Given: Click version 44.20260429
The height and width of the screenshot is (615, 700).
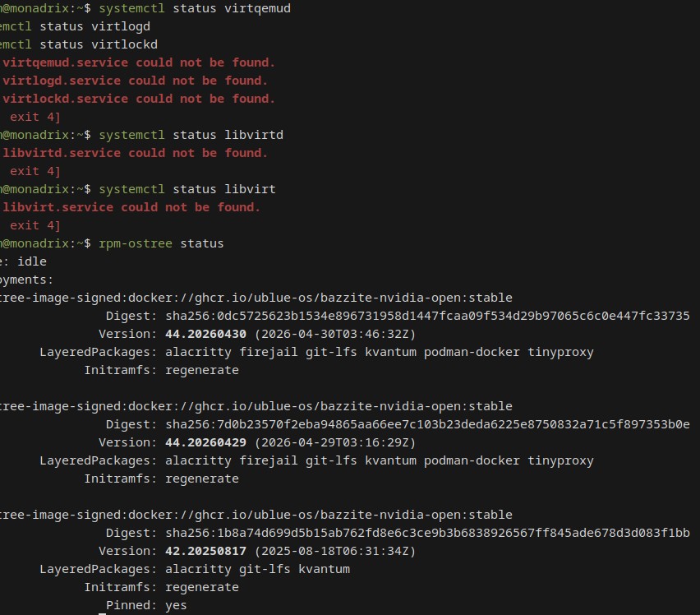Looking at the screenshot, I should [x=205, y=442].
